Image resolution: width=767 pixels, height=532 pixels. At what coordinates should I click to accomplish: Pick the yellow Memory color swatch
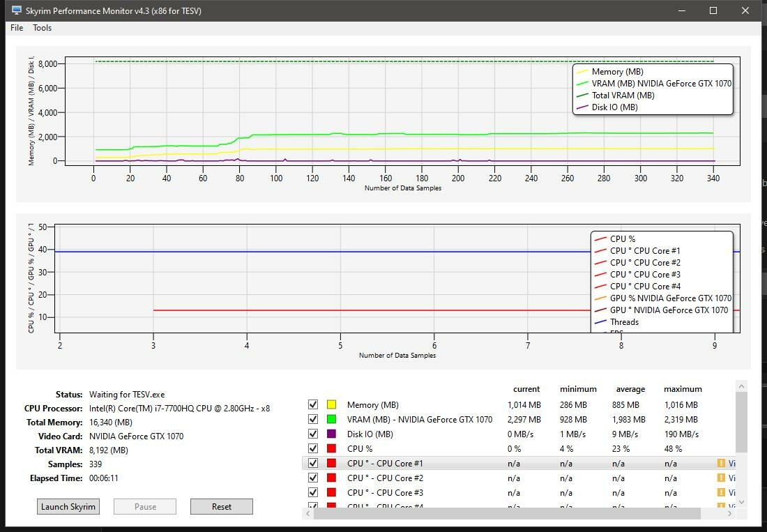pos(331,404)
